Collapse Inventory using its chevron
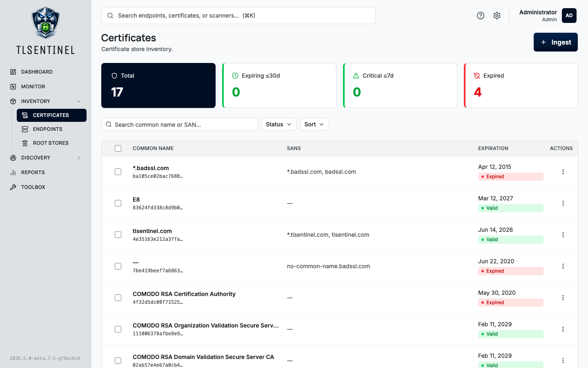588x368 pixels. tap(79, 101)
